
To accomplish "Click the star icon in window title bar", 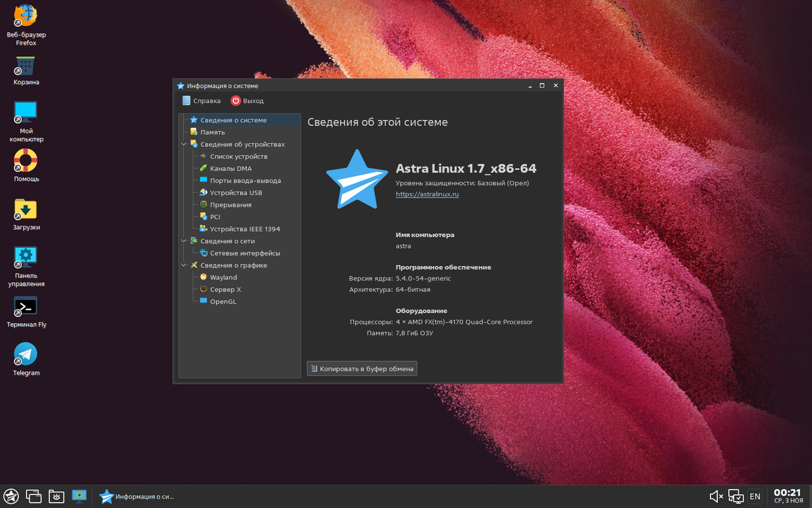I will (x=181, y=86).
